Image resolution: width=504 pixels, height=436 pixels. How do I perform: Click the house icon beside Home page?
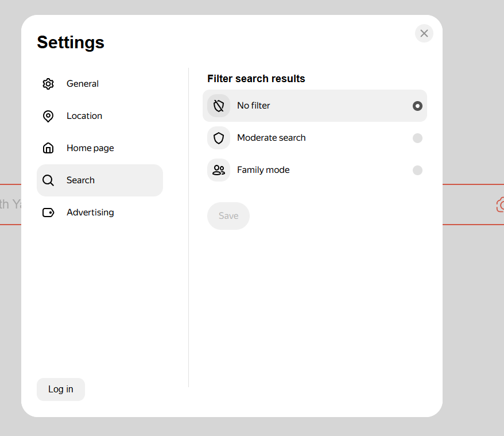pyautogui.click(x=48, y=148)
